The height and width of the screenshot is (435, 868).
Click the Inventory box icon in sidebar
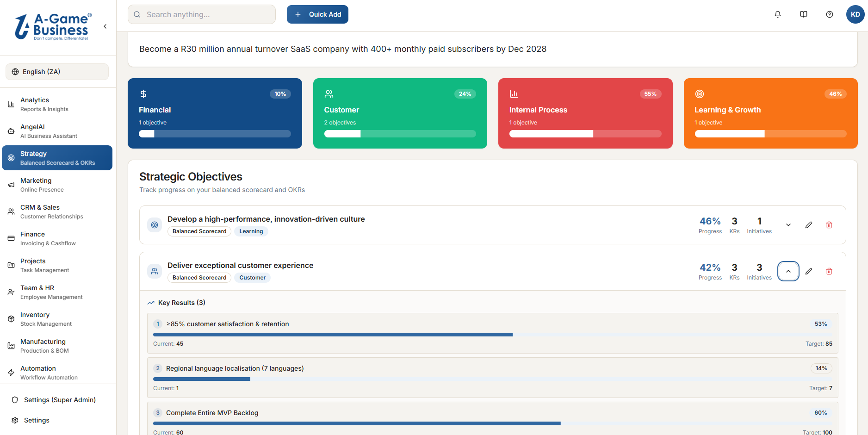click(x=11, y=319)
